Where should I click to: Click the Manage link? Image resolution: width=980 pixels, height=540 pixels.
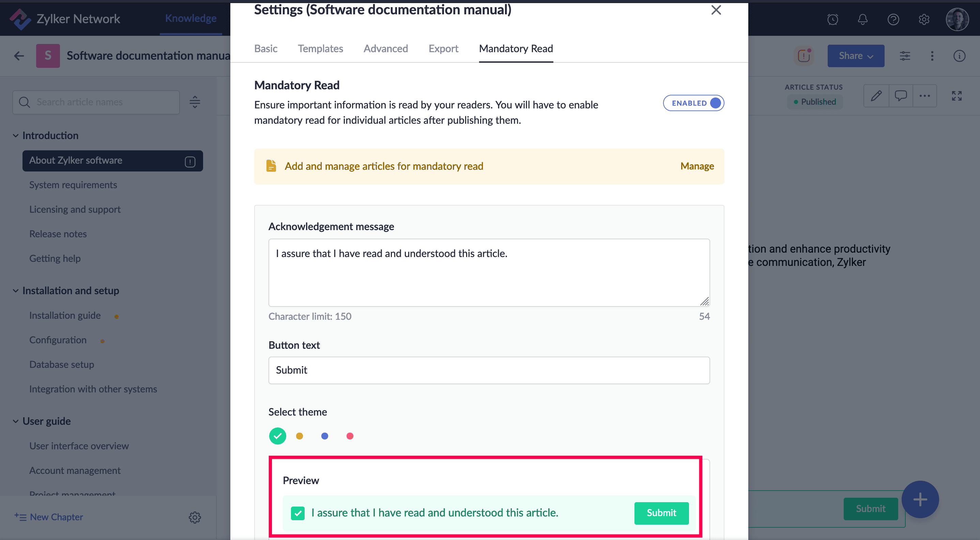[697, 166]
